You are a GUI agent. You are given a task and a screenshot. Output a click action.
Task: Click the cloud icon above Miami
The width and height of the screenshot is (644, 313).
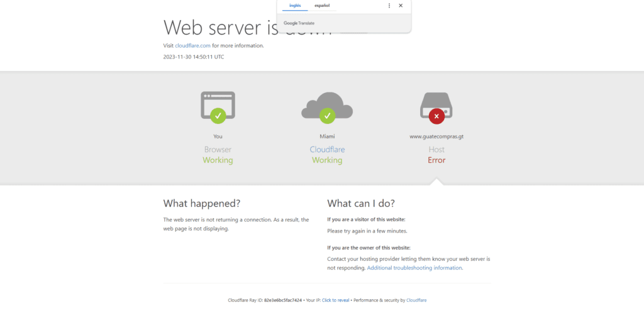(x=327, y=104)
